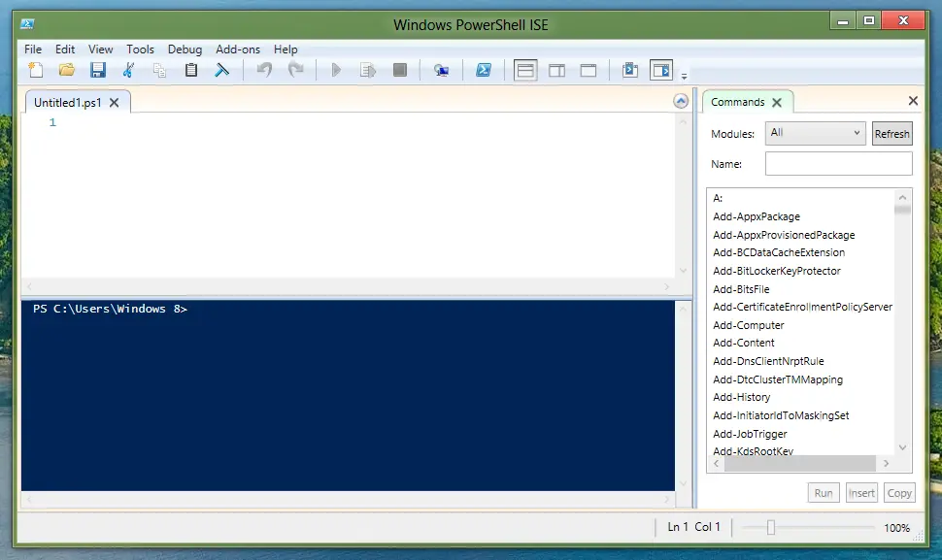Click the commands list horizontal scrollbar

click(799, 463)
